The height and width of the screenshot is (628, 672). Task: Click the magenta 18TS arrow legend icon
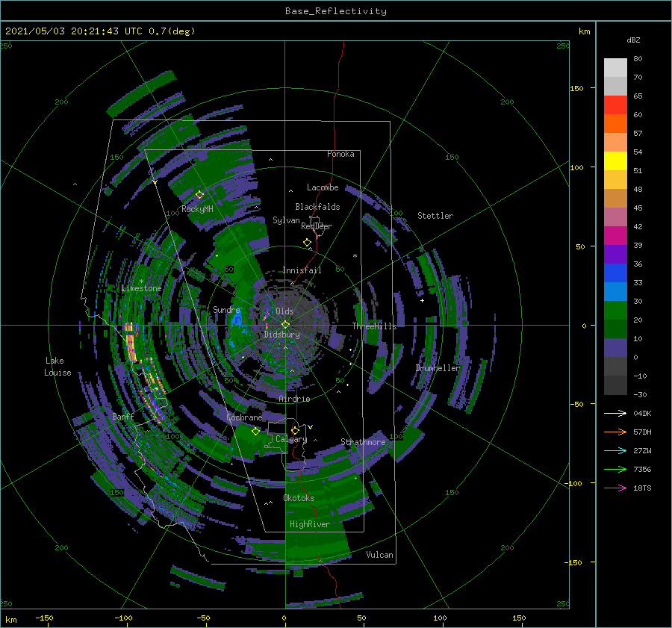click(615, 488)
